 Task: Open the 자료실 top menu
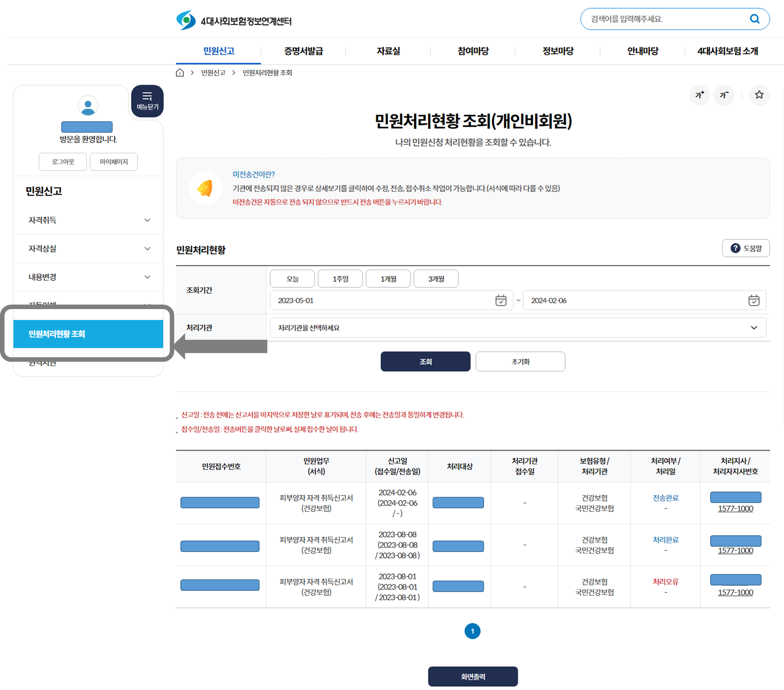[x=388, y=51]
